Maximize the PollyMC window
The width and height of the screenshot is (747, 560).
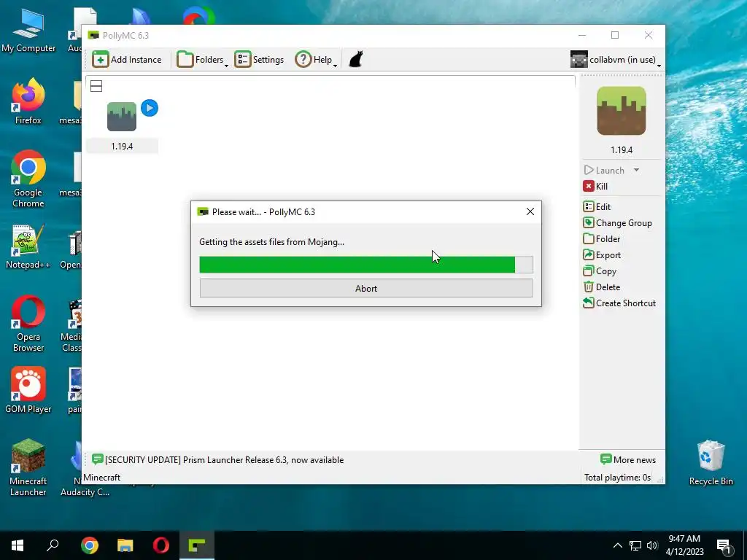(615, 35)
